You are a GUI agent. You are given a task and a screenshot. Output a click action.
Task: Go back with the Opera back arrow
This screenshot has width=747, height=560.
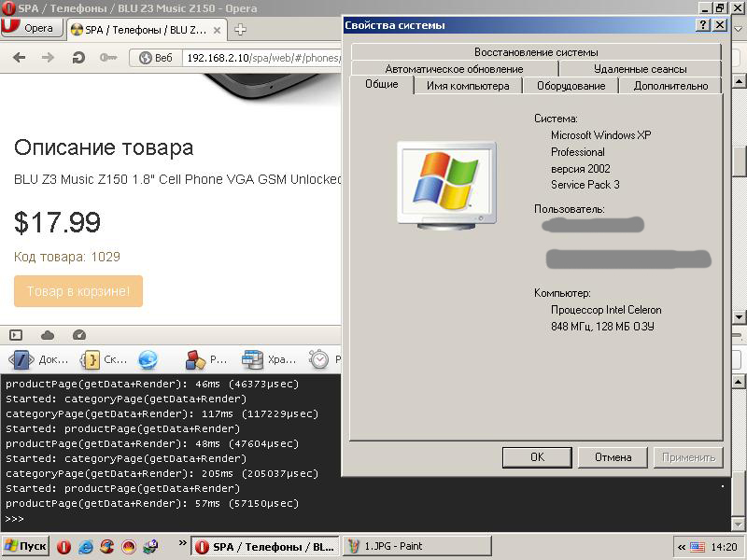pos(19,58)
